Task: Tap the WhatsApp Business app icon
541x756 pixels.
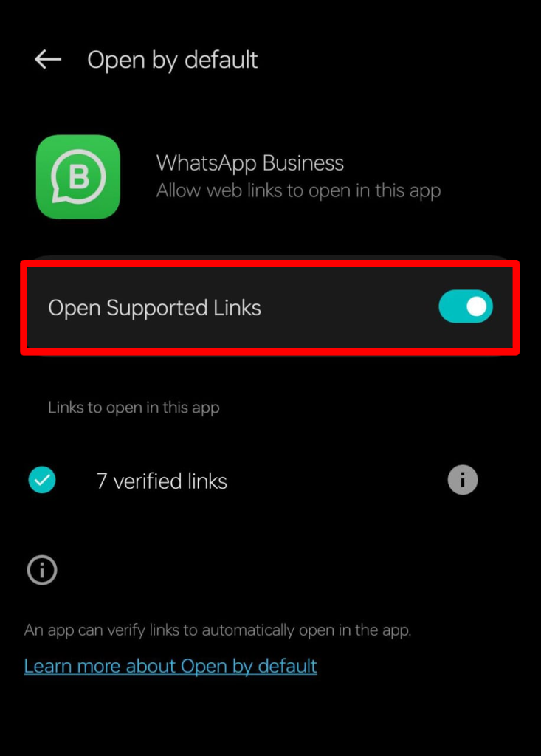Action: pyautogui.click(x=78, y=177)
